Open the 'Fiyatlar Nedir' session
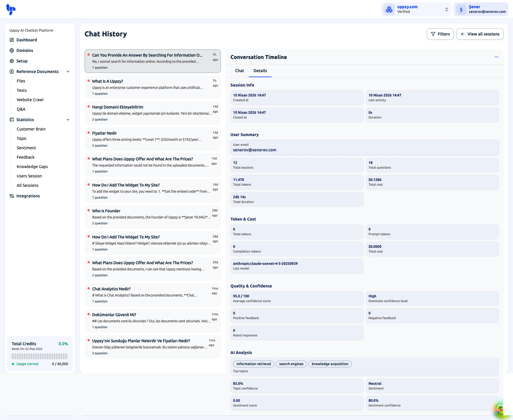513x420 pixels. click(153, 139)
